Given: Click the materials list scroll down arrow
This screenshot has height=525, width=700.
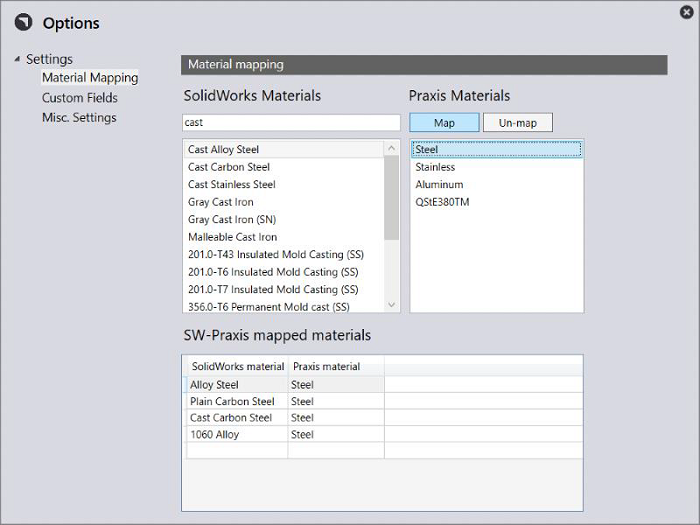Looking at the screenshot, I should click(392, 304).
